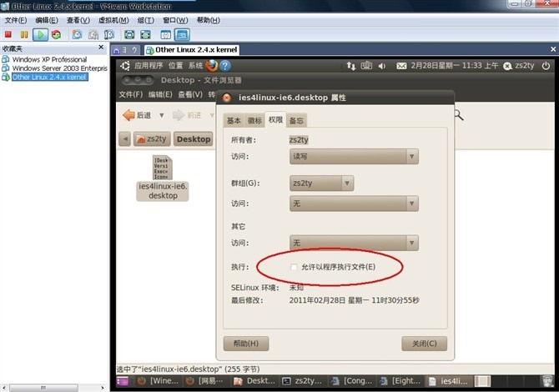This screenshot has width=559, height=392.
Task: Open the snapshot manager toolbar icon
Action: 109,34
